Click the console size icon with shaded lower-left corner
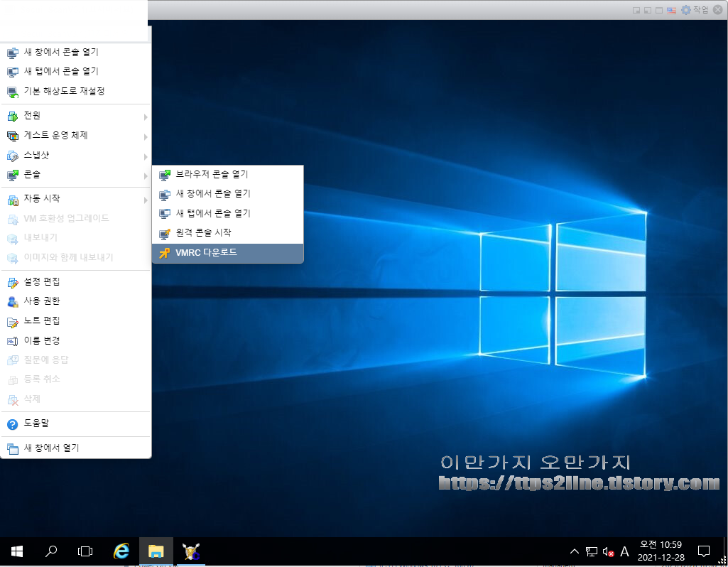 [x=648, y=10]
